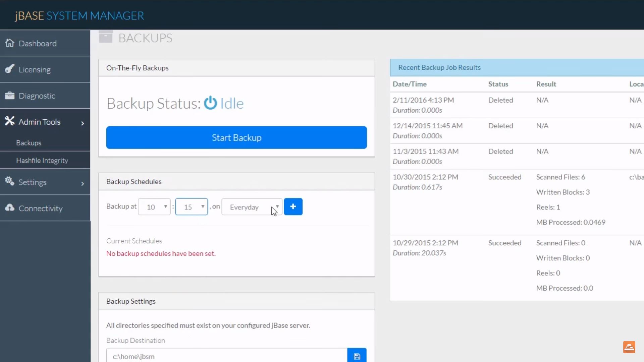Click 'Duration: 20.037s' text
The width and height of the screenshot is (644, 362).
(x=419, y=253)
